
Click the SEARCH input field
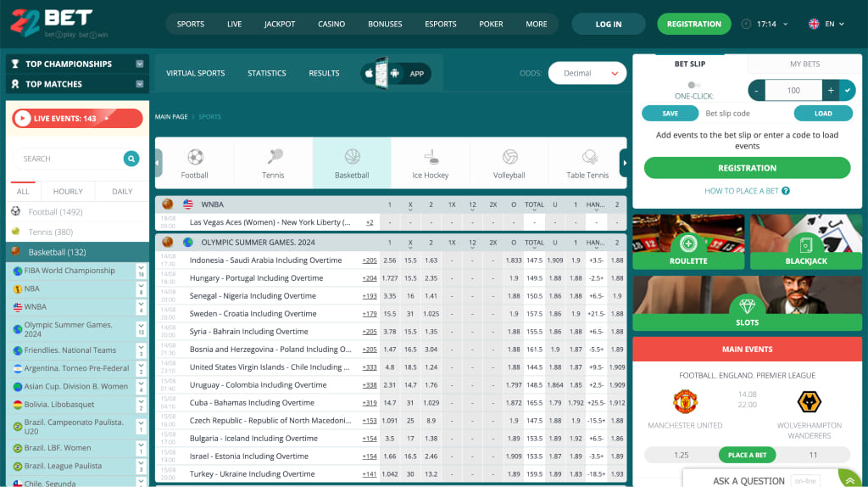(x=68, y=159)
